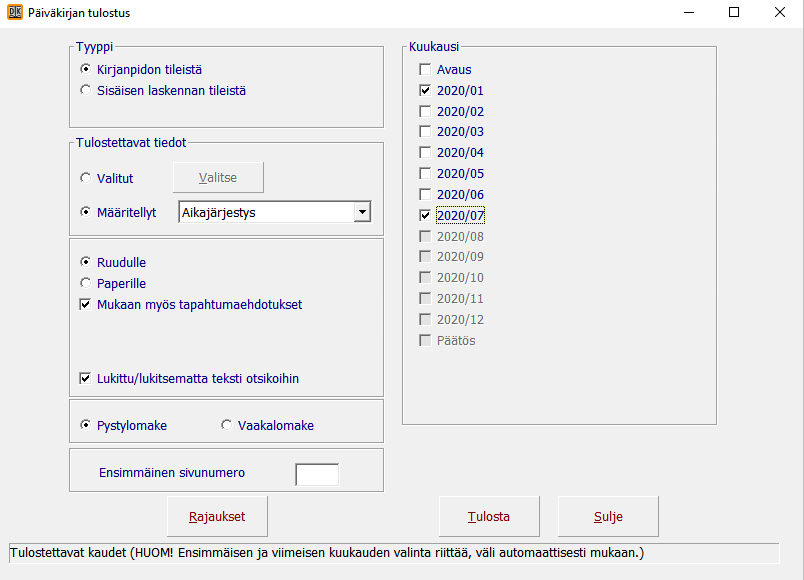Uncheck Mukaan myös tapahtumaehdotukset
The image size is (804, 580).
click(x=86, y=304)
